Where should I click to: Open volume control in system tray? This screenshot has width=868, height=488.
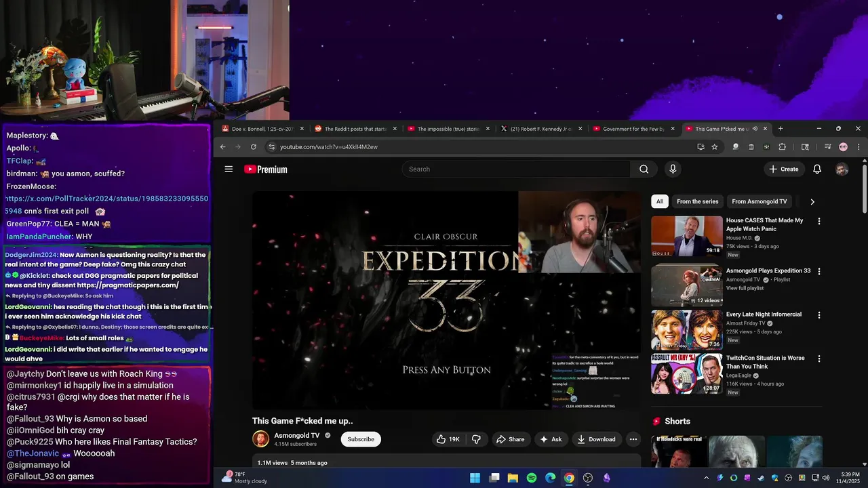826,478
